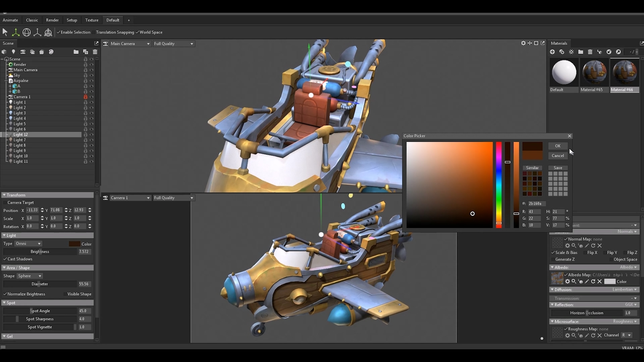
Task: Click the light Color swatch
Action: [74, 244]
